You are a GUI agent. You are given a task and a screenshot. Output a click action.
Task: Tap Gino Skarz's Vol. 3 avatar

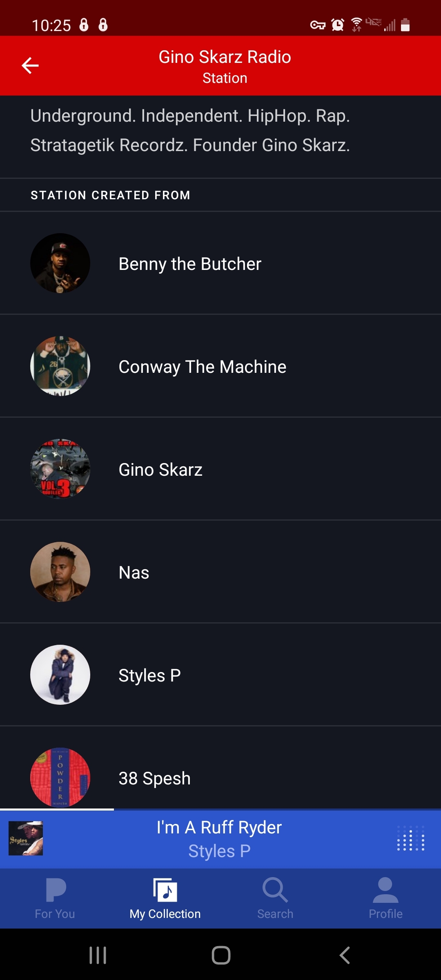(60, 469)
